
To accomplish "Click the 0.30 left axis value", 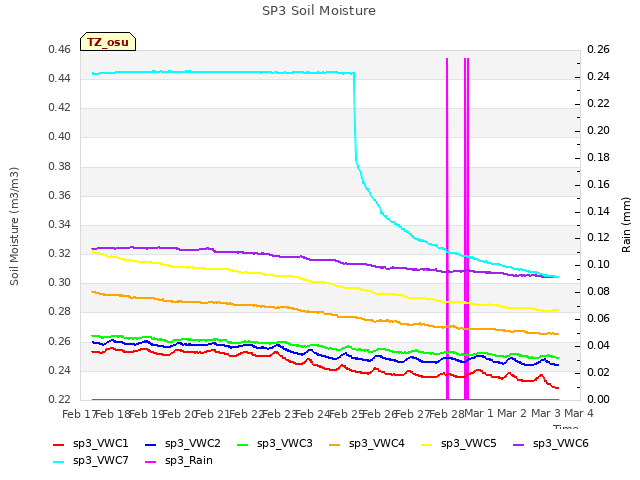I will (60, 282).
